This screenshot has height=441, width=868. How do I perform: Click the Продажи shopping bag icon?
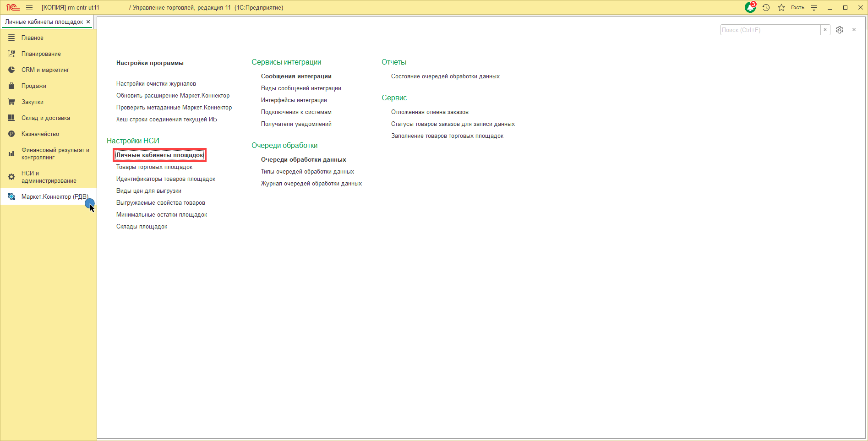(11, 86)
